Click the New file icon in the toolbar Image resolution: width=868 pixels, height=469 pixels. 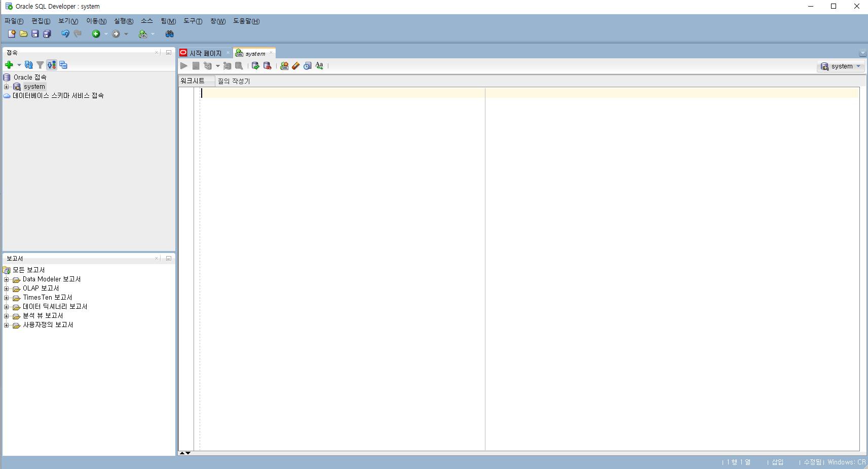(x=11, y=34)
